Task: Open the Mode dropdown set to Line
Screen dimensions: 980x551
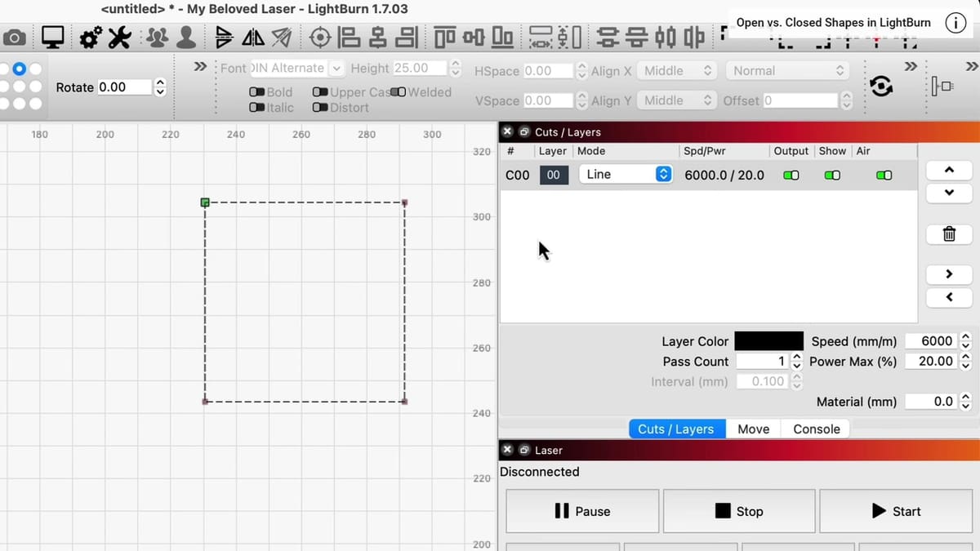Action: (625, 175)
